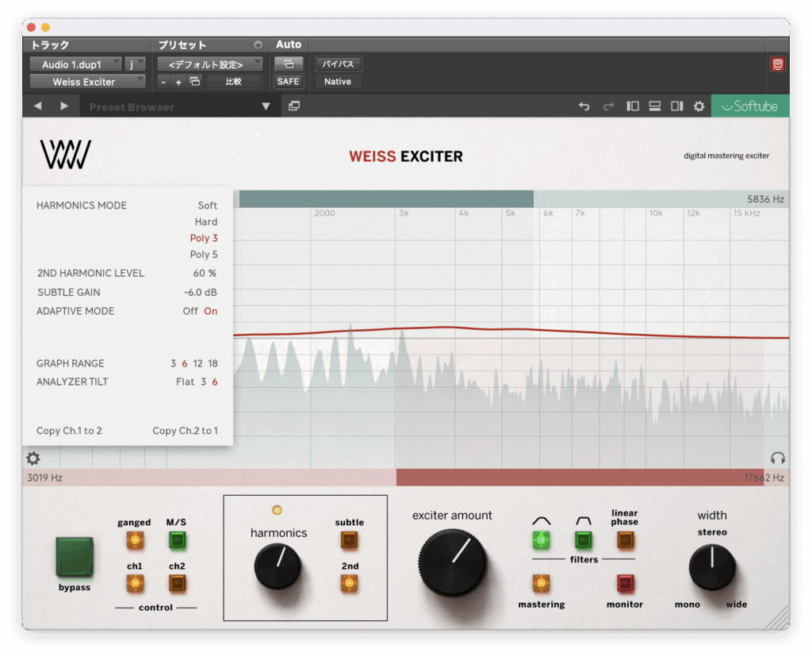Open the Audio 1.dup1 track selector
Viewport: 812px width, 656px height.
pyautogui.click(x=75, y=64)
